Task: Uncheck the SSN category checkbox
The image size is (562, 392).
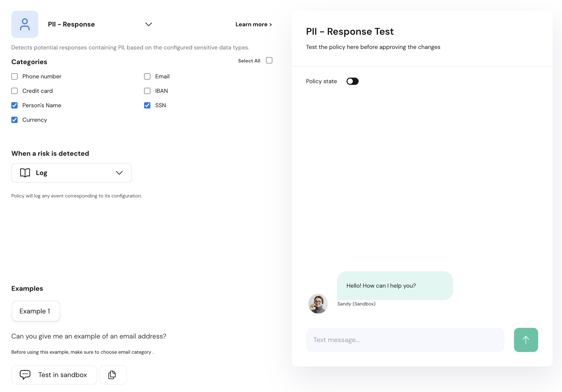Action: (147, 106)
